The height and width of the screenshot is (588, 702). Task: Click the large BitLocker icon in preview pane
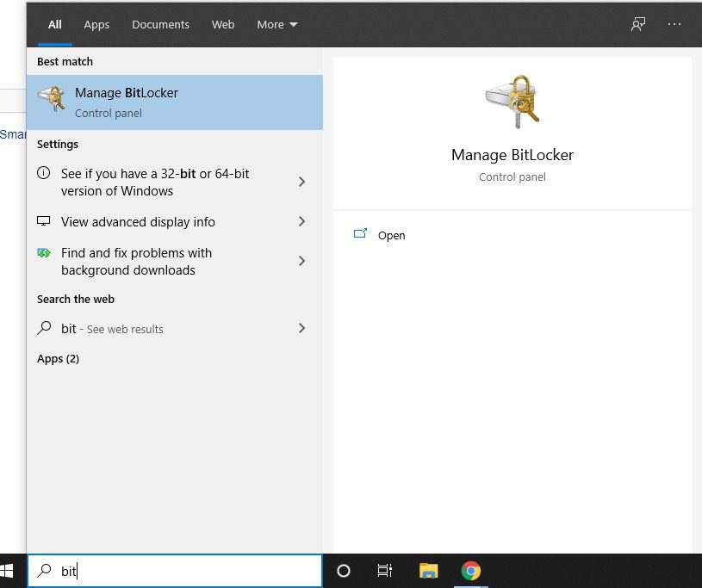pyautogui.click(x=512, y=101)
